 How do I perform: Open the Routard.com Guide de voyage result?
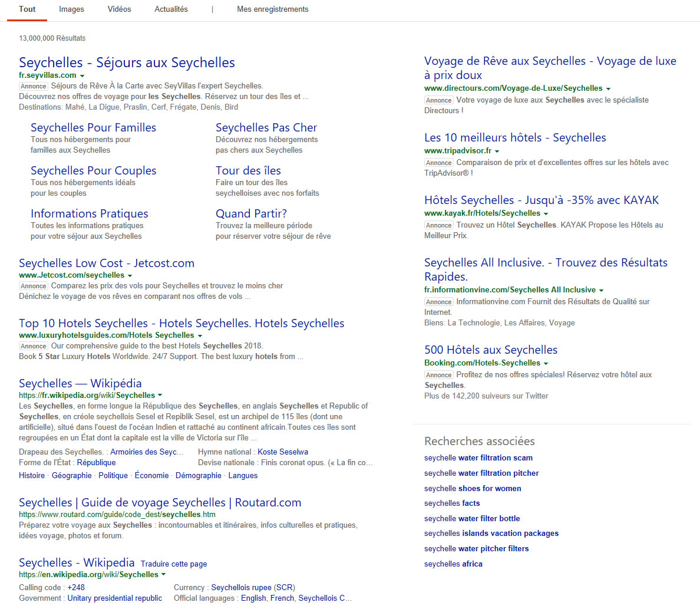click(160, 503)
